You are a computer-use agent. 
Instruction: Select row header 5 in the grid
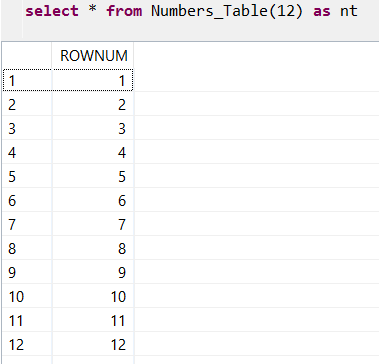[27, 176]
